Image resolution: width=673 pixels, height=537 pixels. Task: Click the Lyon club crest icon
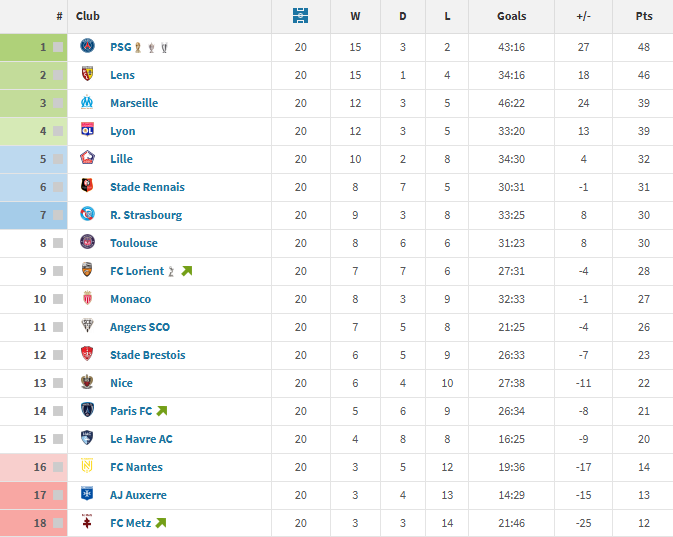88,131
